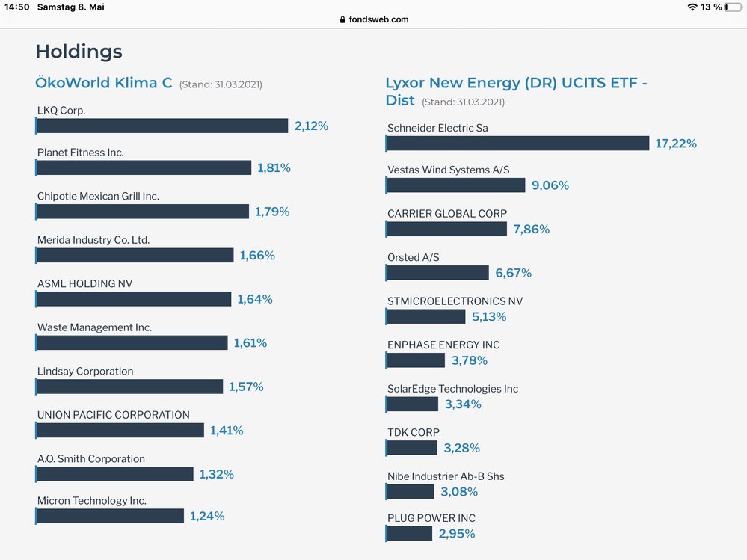
Task: Open the ÖkoWorld Klima C fund title
Action: [104, 83]
